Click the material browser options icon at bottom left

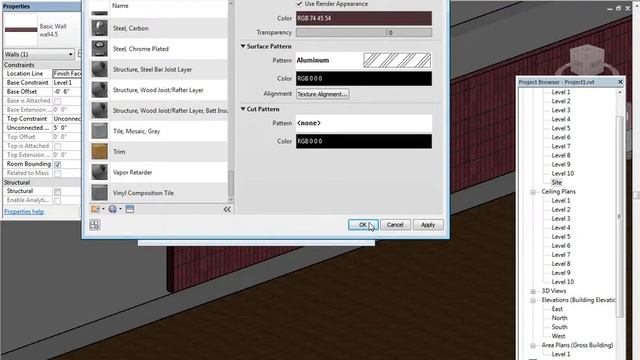[x=95, y=225]
